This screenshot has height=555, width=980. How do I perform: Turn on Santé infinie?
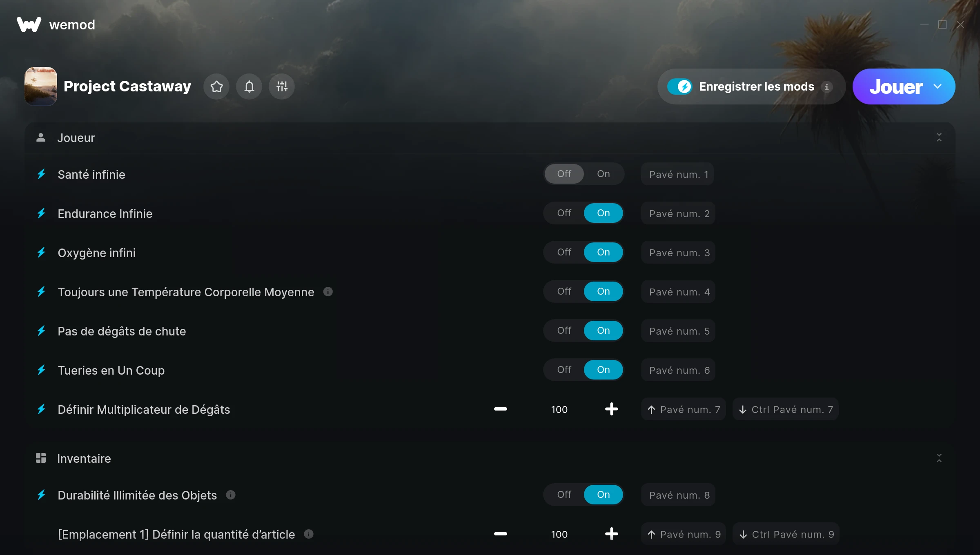point(603,174)
